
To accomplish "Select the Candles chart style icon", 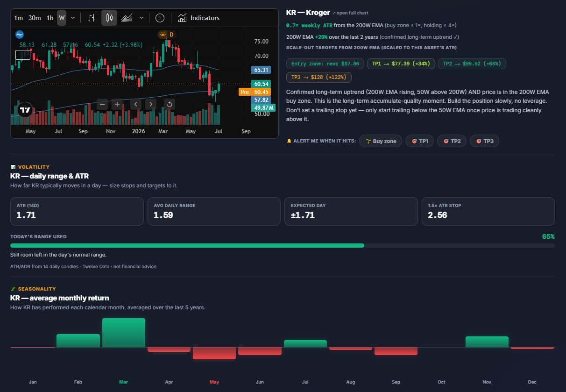I will 109,18.
